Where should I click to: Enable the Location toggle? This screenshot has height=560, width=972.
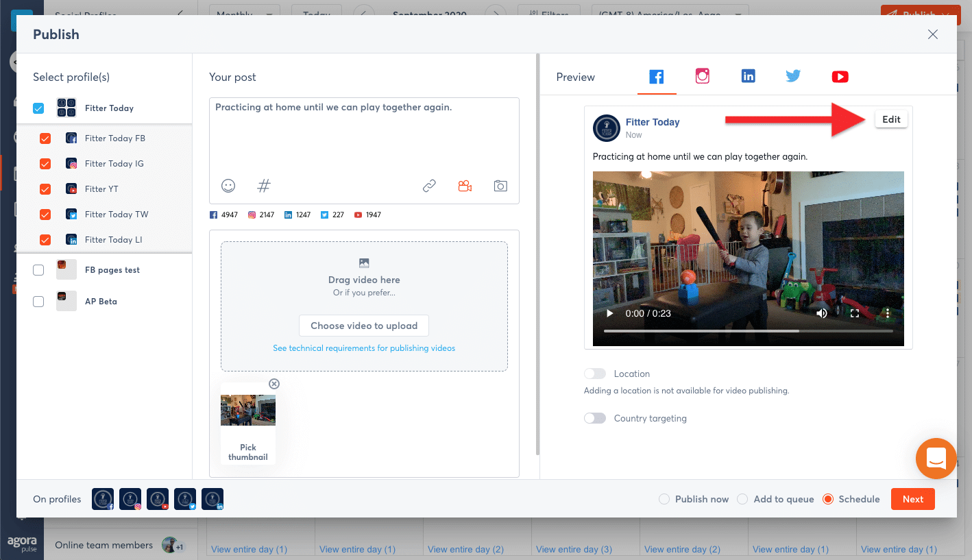595,374
